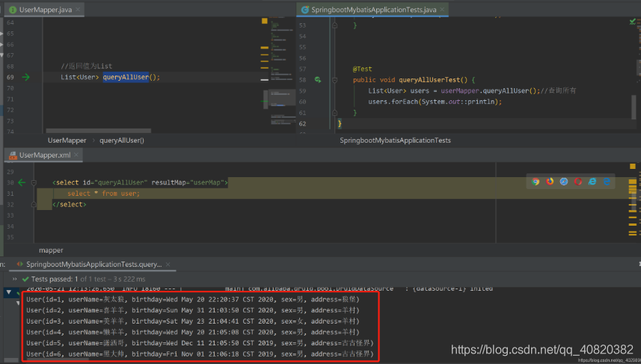The height and width of the screenshot is (364, 641).
Task: Click run configuration icon in Run tab
Action: pyautogui.click(x=19, y=265)
